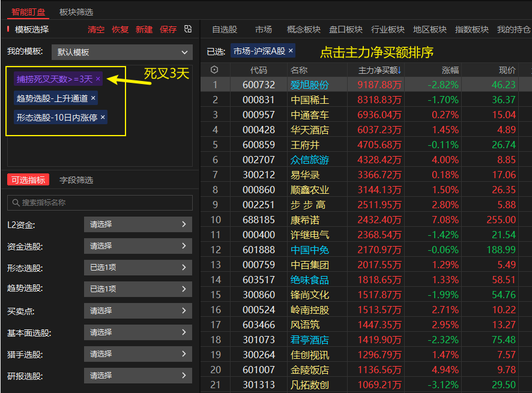
Task: Open the 盘口板块 tab
Action: pos(346,29)
